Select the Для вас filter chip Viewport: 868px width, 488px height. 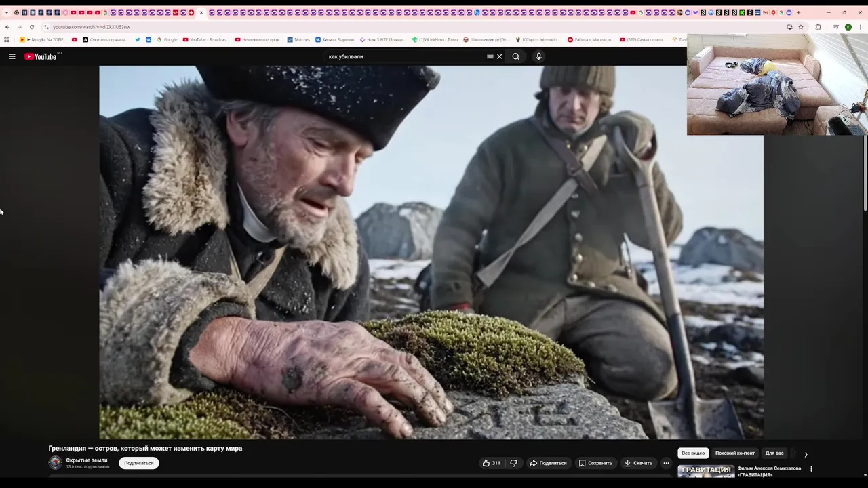coord(774,453)
